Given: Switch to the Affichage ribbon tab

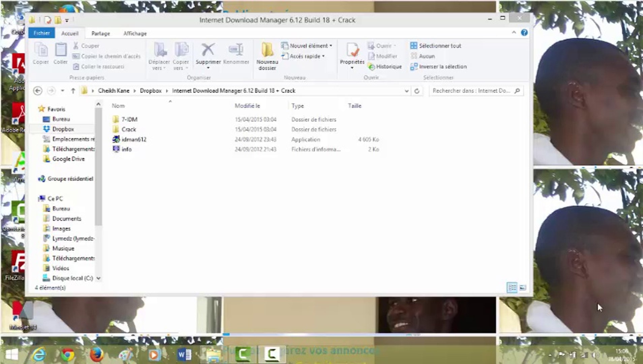Looking at the screenshot, I should click(135, 33).
